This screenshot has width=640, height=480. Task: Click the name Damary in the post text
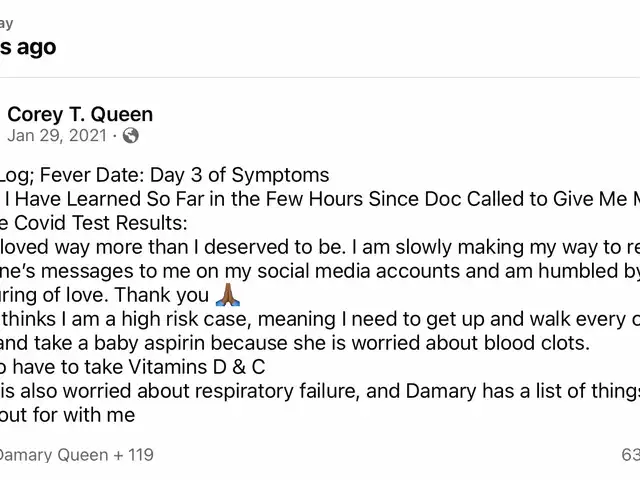(441, 391)
